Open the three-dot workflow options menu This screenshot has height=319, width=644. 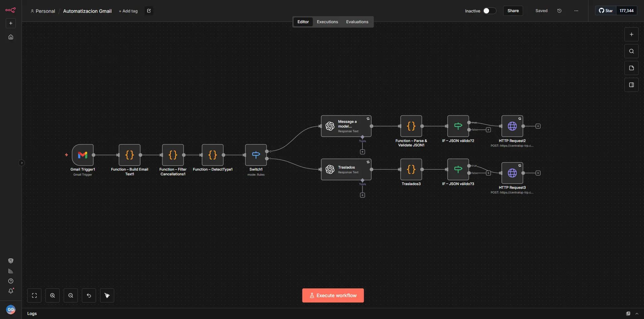coord(576,11)
